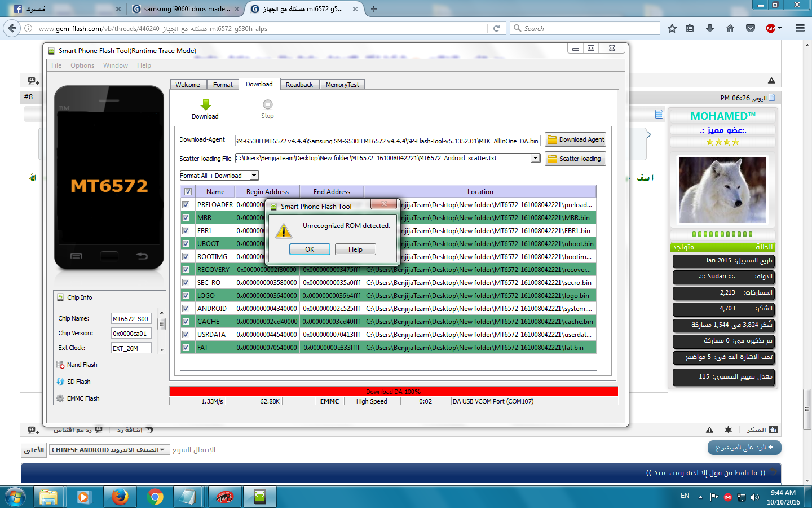Uncheck the RECOVERY partition checkbox
The width and height of the screenshot is (812, 508).
[x=186, y=270]
